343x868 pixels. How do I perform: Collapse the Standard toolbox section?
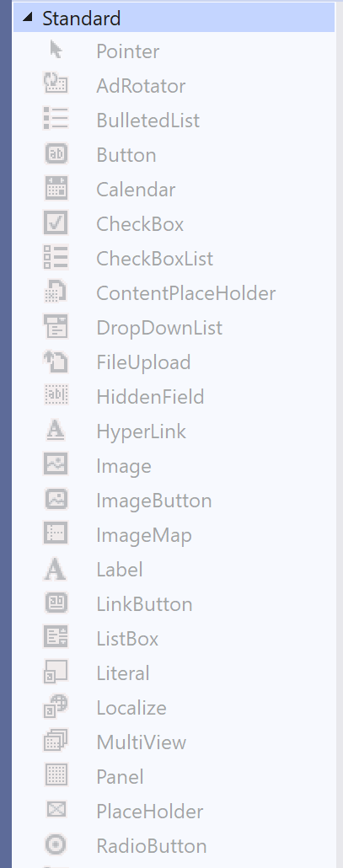28,18
